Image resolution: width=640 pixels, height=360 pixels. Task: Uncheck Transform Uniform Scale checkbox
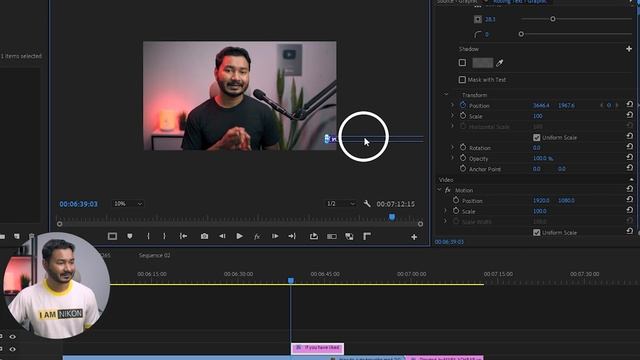pos(536,138)
